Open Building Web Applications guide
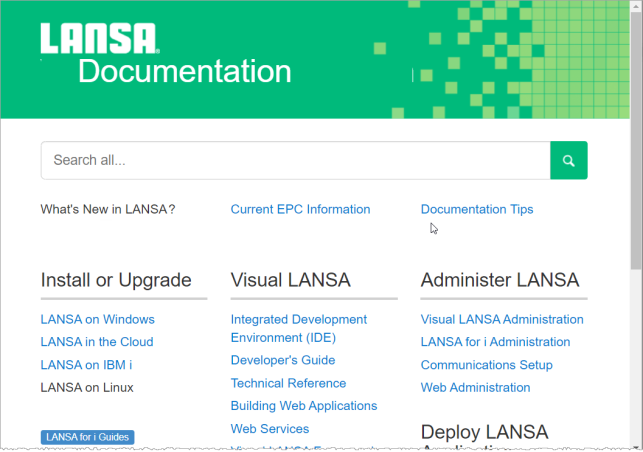The width and height of the screenshot is (643, 452). pyautogui.click(x=304, y=406)
